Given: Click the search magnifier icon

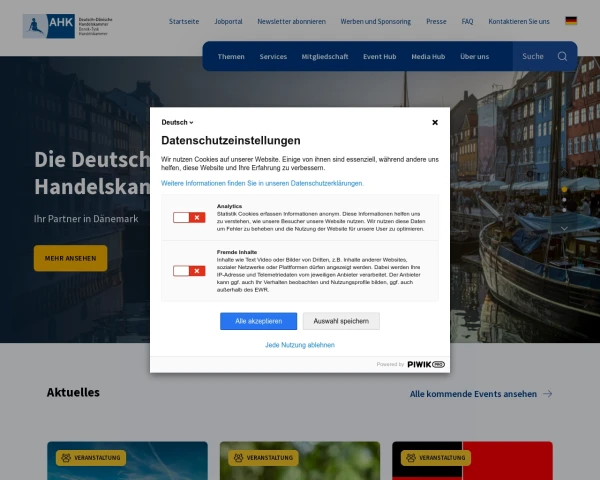Looking at the screenshot, I should tap(562, 57).
